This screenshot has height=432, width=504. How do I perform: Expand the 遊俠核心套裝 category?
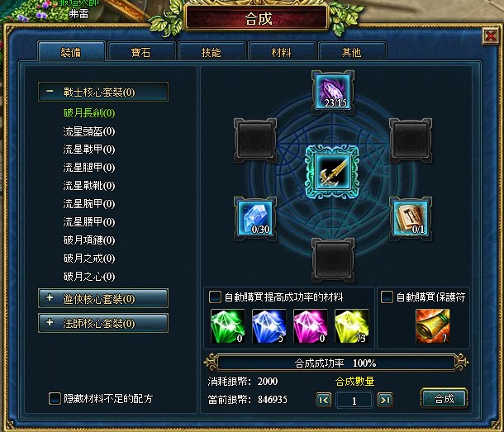(x=102, y=299)
